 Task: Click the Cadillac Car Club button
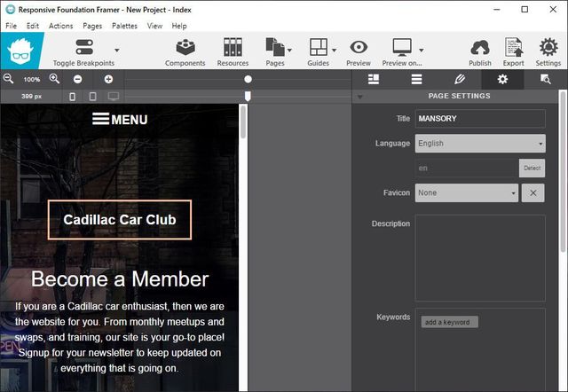(x=120, y=220)
